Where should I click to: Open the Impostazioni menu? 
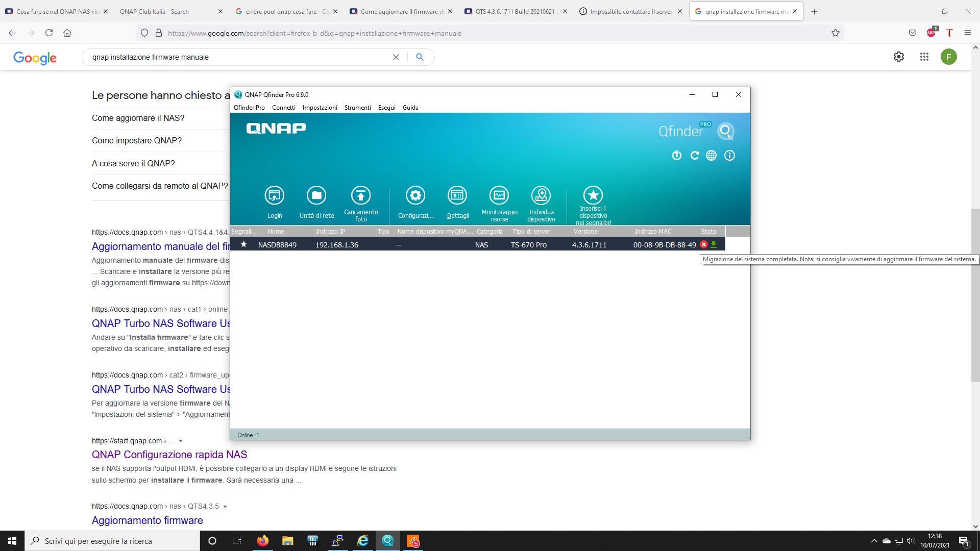320,108
